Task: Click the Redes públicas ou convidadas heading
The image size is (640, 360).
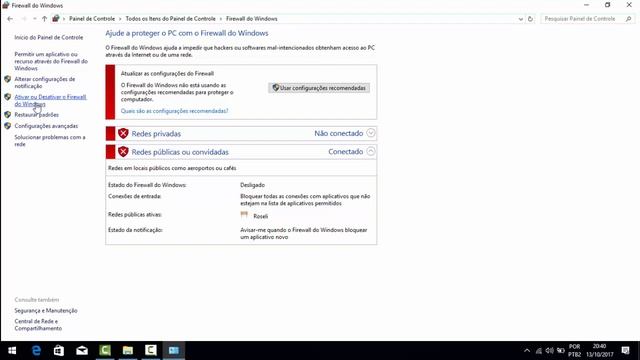Action: (180, 152)
